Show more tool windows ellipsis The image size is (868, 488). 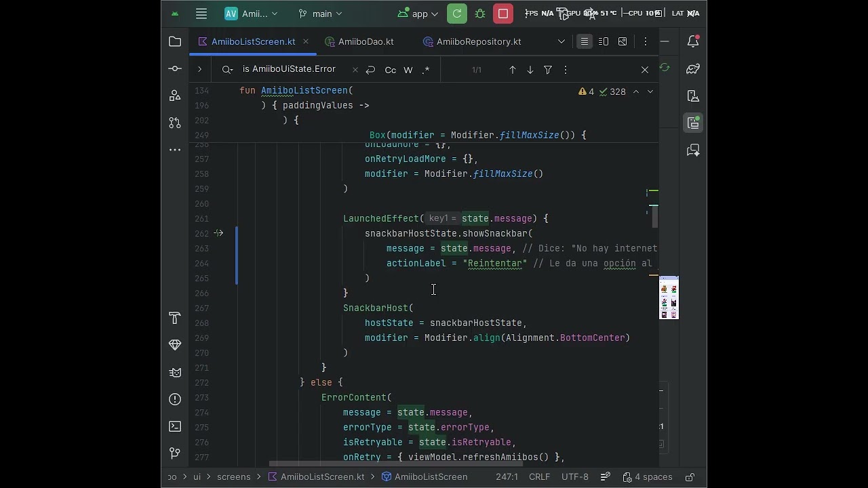pos(175,150)
